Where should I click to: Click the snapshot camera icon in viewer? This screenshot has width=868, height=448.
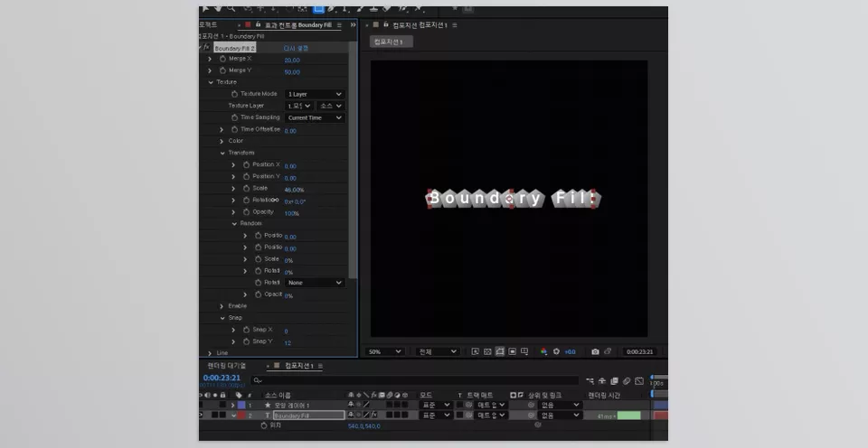point(595,351)
